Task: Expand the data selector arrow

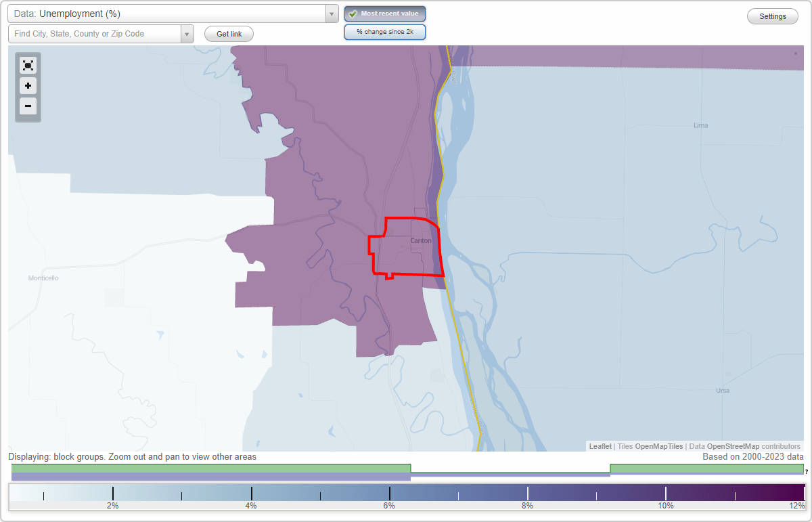Action: [332, 14]
